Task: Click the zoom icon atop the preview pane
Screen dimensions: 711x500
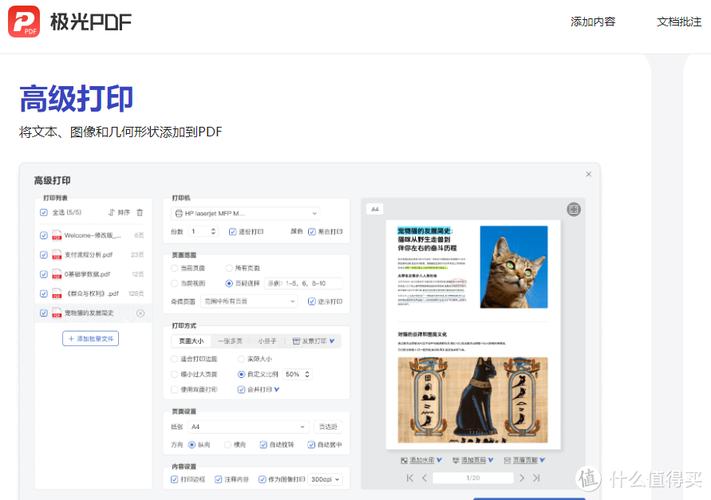Action: pos(574,209)
